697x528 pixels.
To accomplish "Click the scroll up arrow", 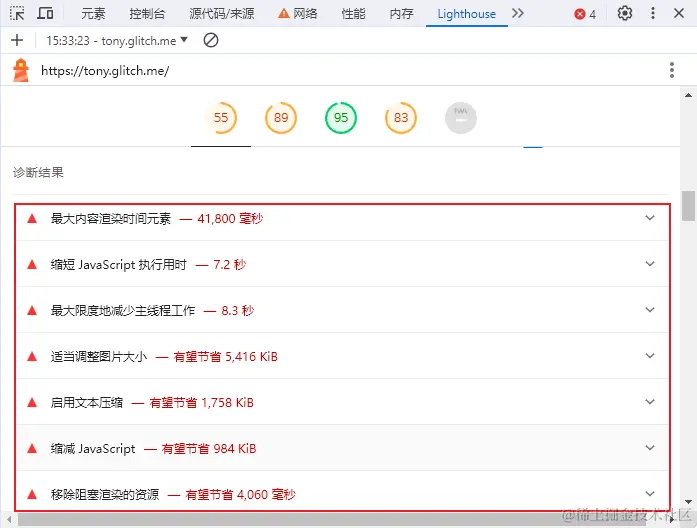I will [688, 95].
